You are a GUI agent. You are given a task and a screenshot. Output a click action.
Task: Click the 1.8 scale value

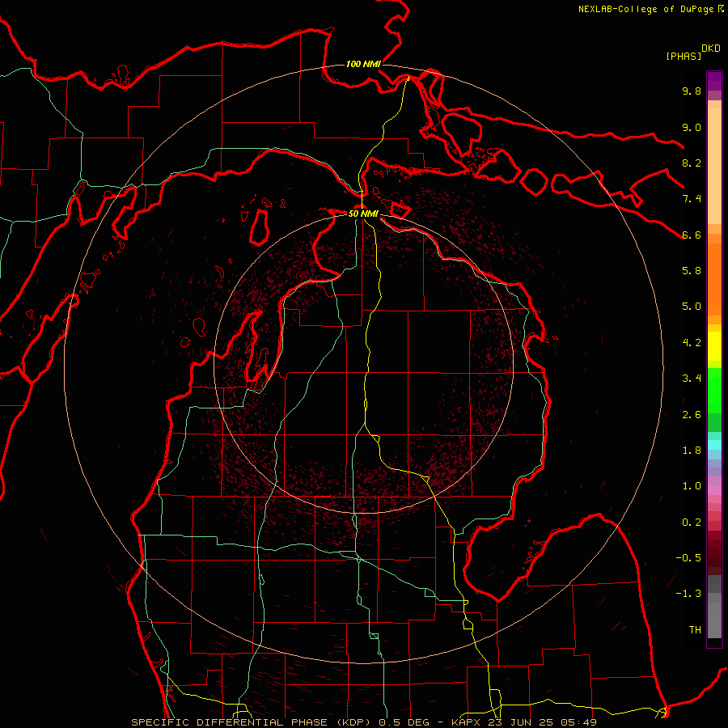click(692, 451)
